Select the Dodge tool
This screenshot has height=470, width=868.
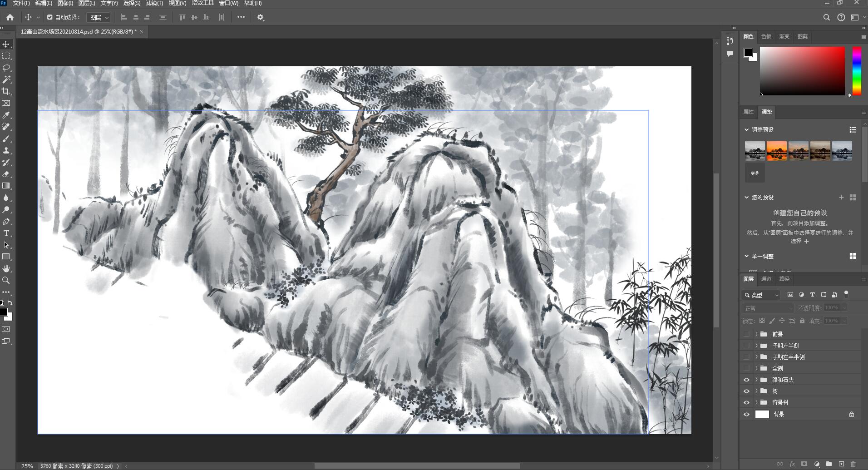[6, 209]
